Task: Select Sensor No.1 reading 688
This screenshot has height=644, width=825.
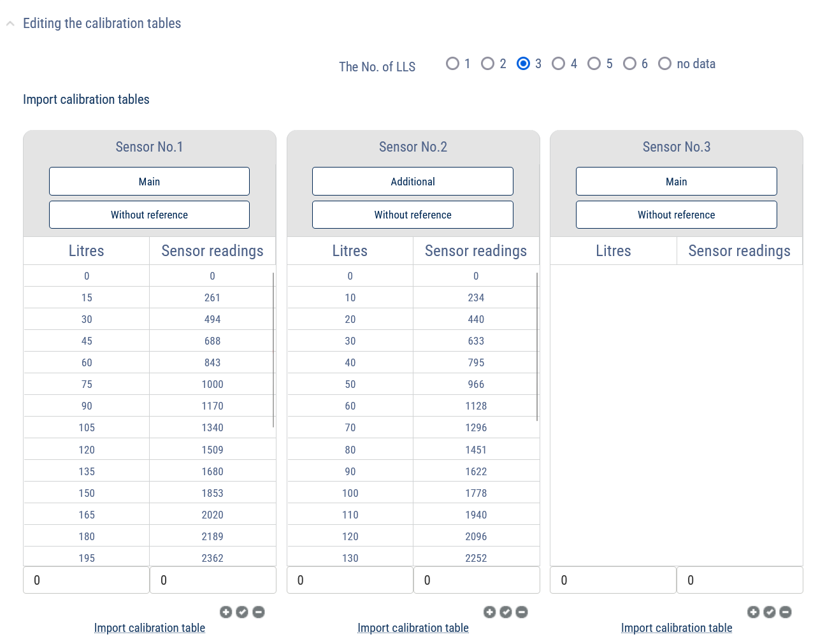Action: [213, 341]
